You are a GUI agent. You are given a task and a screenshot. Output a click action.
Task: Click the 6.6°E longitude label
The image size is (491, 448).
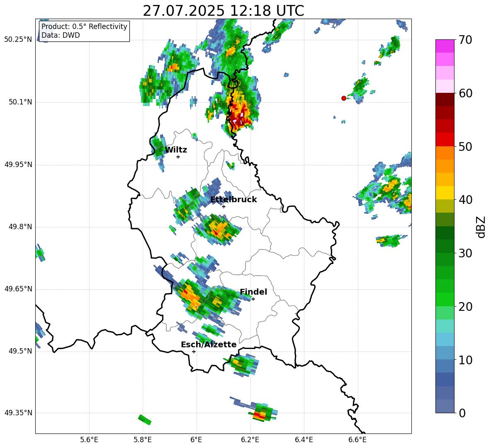357,440
